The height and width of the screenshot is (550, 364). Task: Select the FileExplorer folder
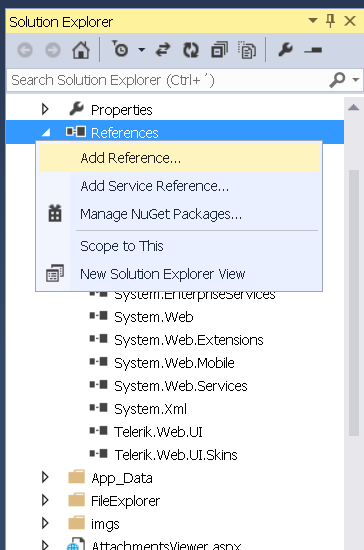pos(125,501)
